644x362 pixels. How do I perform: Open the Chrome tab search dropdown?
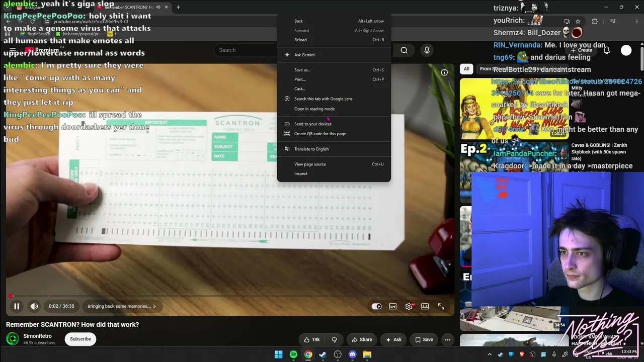[8, 7]
